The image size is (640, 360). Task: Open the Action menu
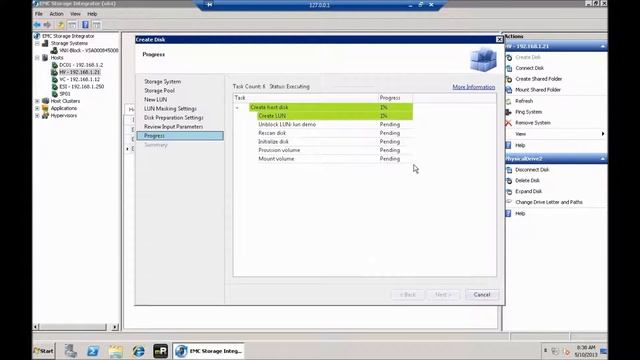coord(56,14)
